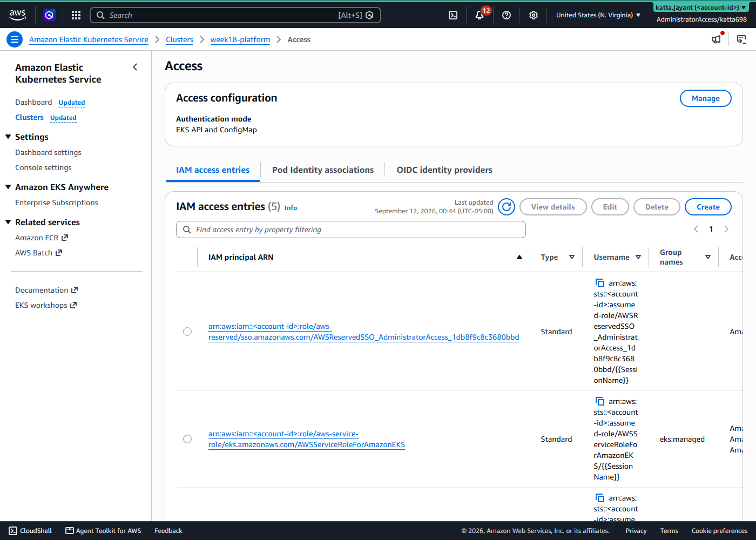The image size is (756, 540).
Task: Open the announcements megaphone icon
Action: [x=717, y=39]
